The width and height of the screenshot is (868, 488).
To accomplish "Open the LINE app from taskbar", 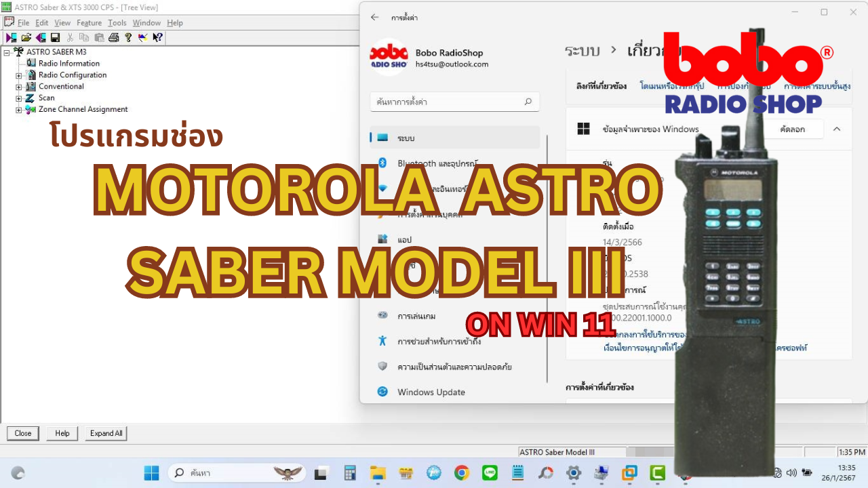I will (x=489, y=473).
